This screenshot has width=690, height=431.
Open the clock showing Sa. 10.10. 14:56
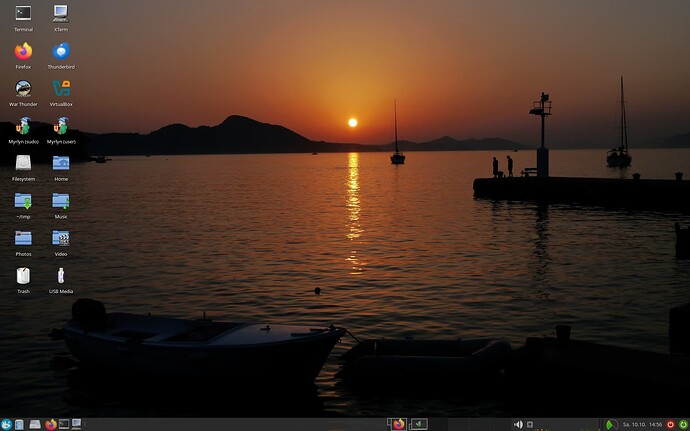(642, 424)
